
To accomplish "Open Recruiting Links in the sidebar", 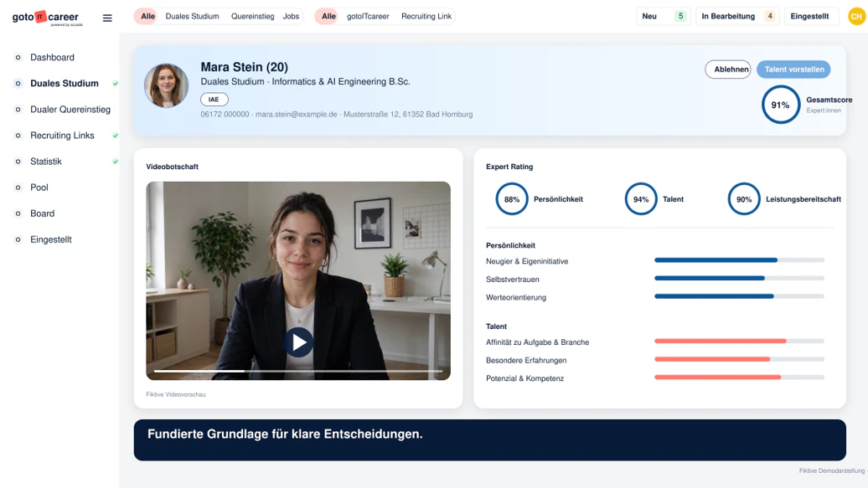I will (62, 136).
